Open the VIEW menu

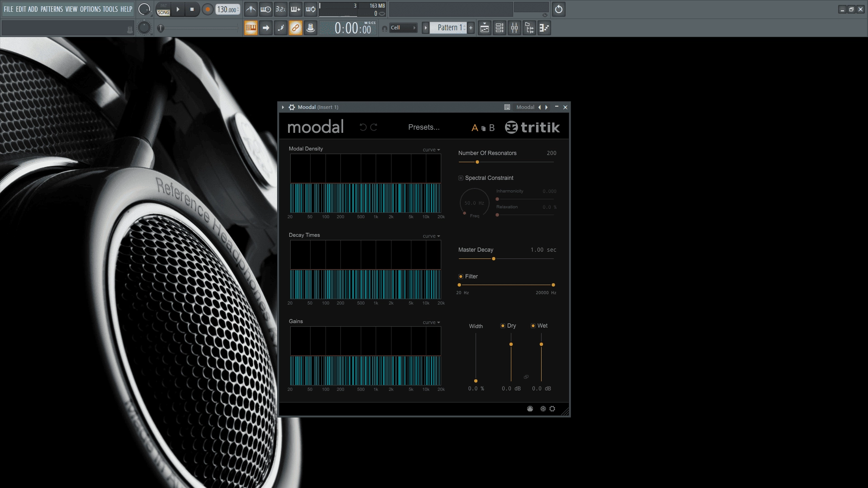point(71,9)
